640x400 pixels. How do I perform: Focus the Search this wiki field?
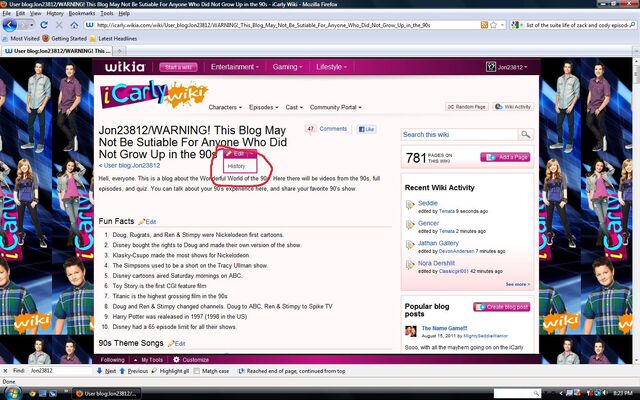click(460, 134)
